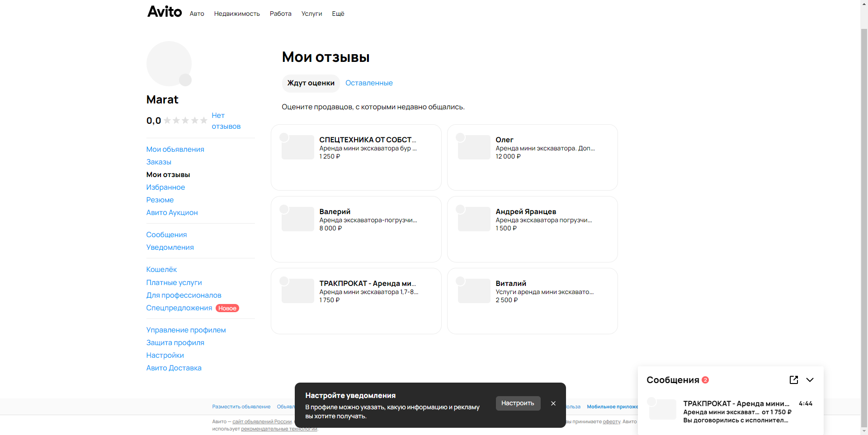
Task: Click Аренда экскаватора-погрузчи... listing text
Action: (368, 220)
